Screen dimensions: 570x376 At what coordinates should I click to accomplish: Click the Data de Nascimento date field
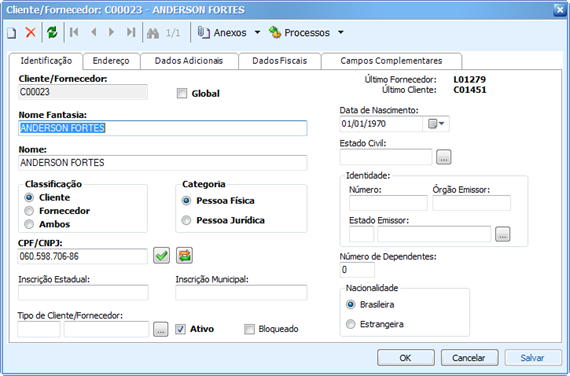pos(381,124)
